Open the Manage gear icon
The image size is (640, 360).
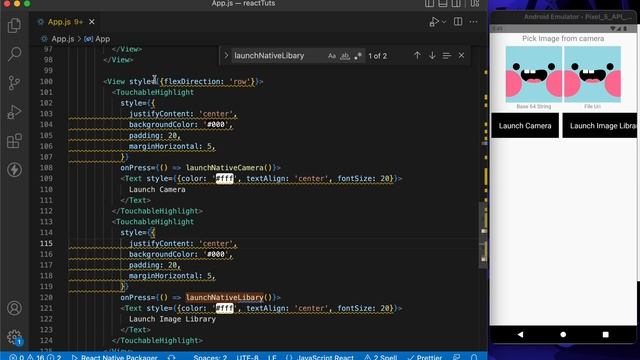point(14,337)
